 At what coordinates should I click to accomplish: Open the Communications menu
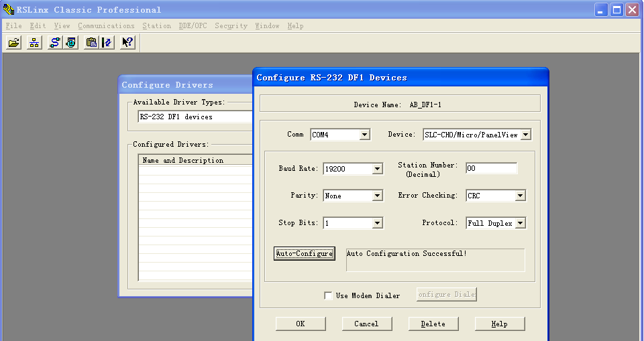107,25
